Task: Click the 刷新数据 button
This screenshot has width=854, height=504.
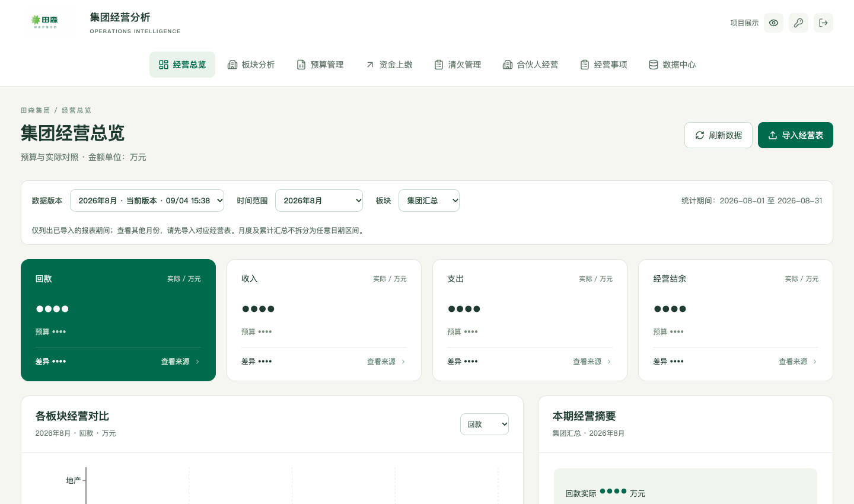Action: 718,135
